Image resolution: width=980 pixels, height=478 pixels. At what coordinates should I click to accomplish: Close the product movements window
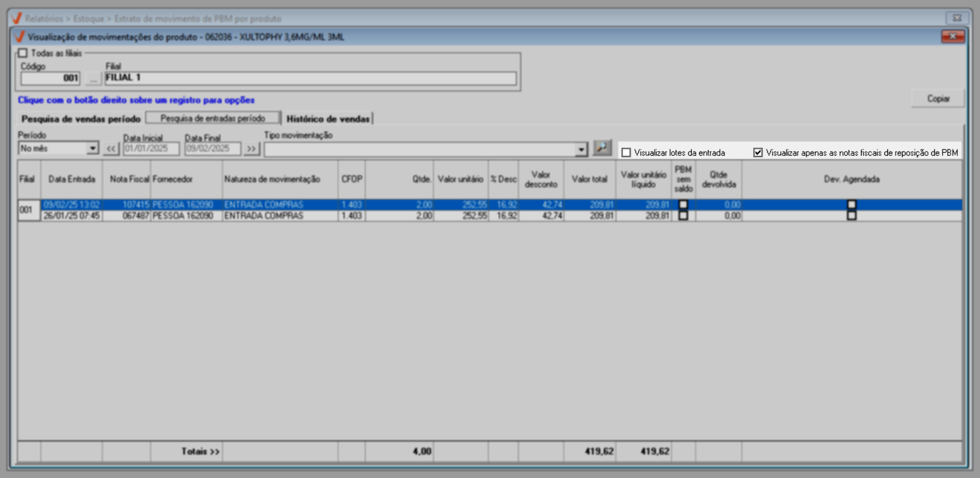click(952, 37)
